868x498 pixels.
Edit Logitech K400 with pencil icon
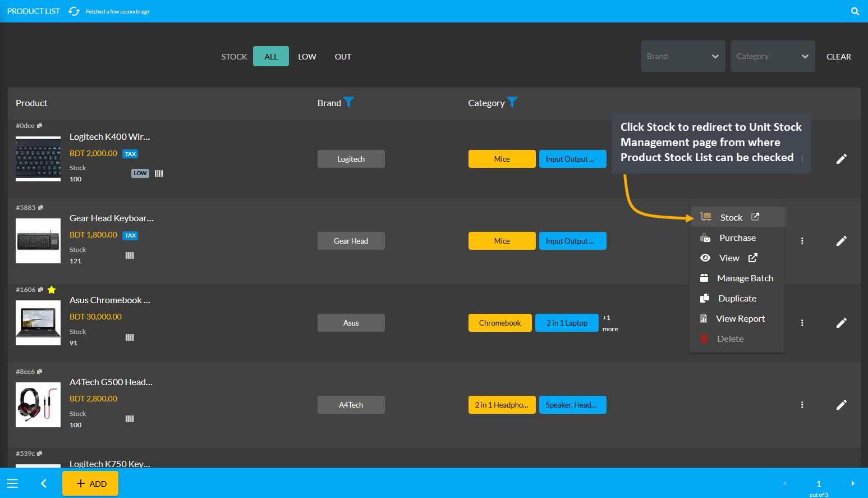click(842, 159)
